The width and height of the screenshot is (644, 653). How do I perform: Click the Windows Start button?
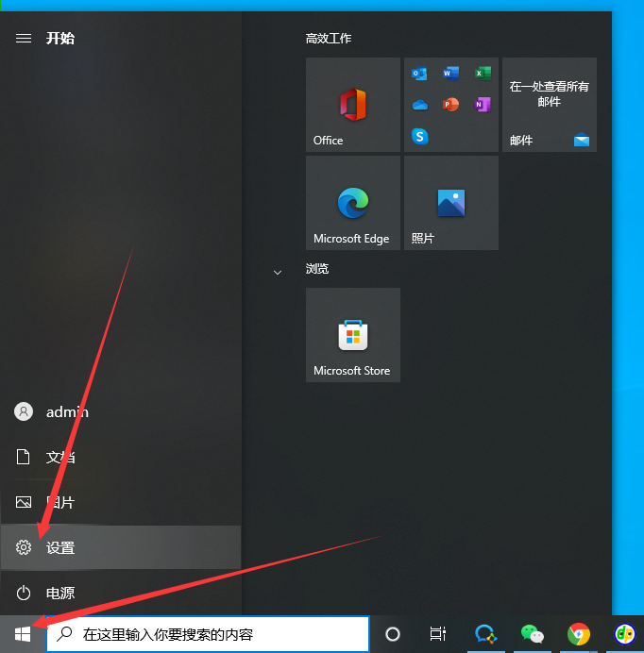[23, 634]
